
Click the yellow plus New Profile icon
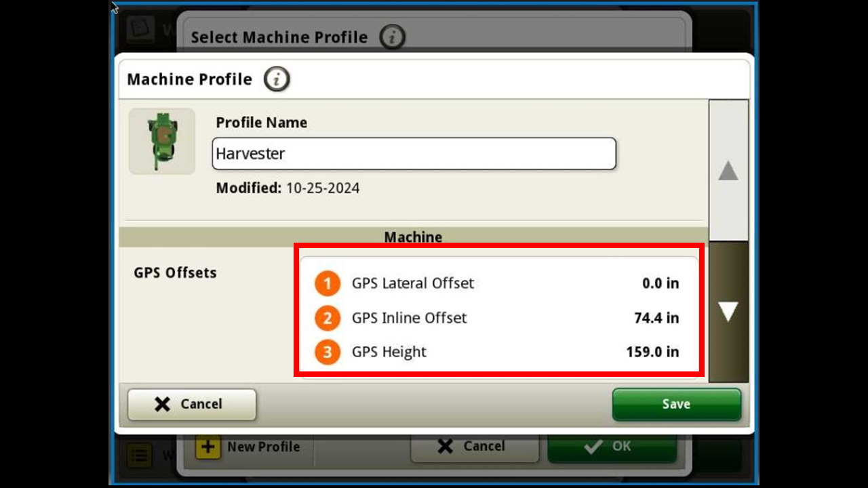208,447
